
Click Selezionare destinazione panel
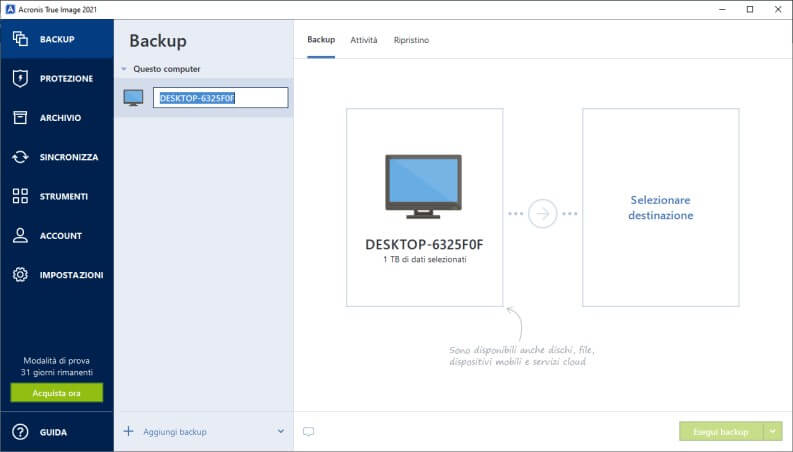[660, 207]
